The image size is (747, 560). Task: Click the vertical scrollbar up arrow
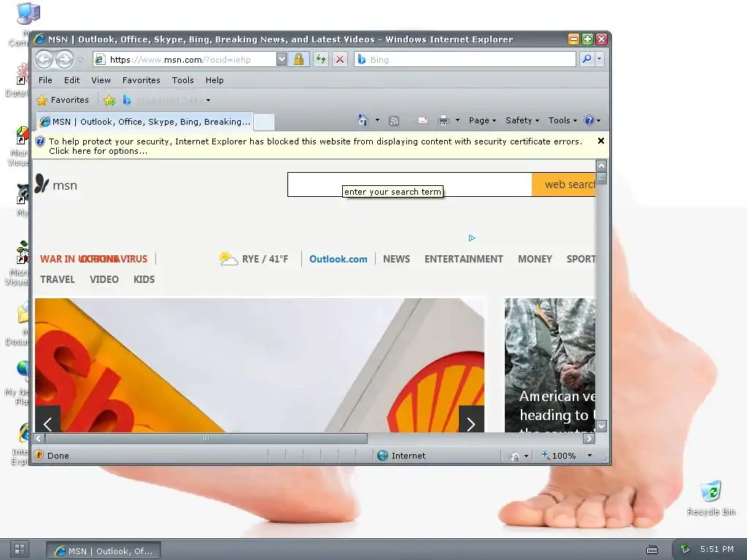[x=601, y=166]
